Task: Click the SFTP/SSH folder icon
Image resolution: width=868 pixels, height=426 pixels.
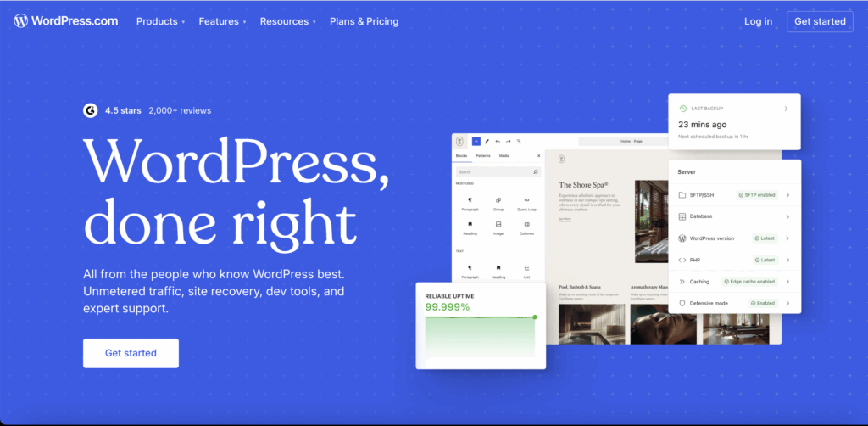Action: (x=682, y=195)
